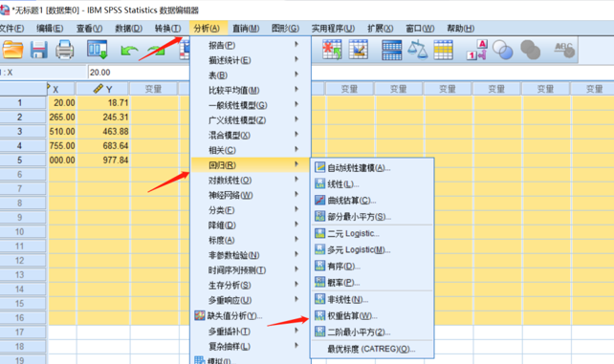Open 多重插补(T) menu entry
The height and width of the screenshot is (364, 614).
click(x=251, y=332)
